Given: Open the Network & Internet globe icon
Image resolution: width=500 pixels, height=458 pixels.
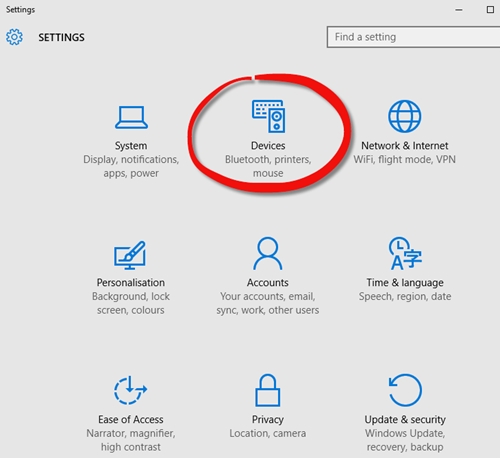Looking at the screenshot, I should pos(405,116).
